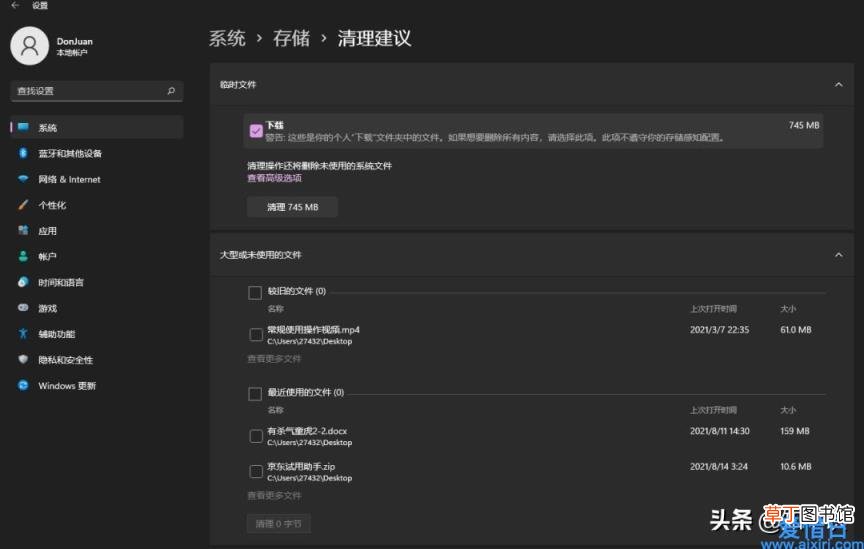Viewport: 864px width, 549px height.
Task: Click the size value 159 MB
Action: click(x=795, y=431)
